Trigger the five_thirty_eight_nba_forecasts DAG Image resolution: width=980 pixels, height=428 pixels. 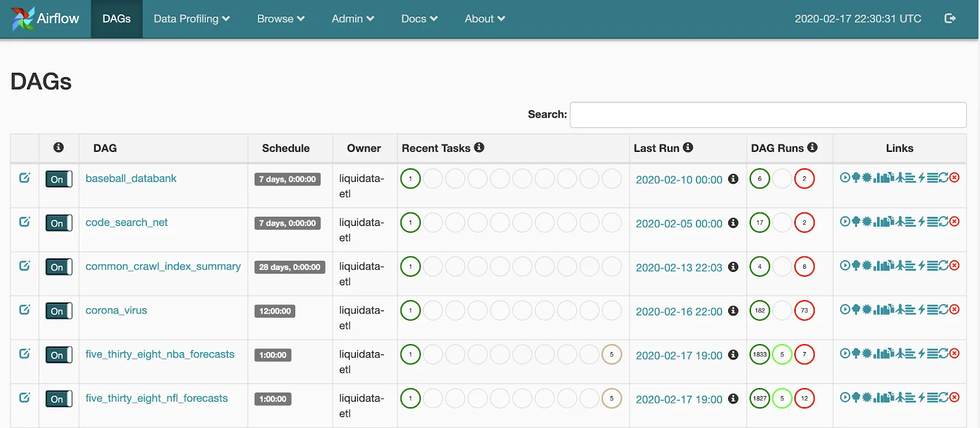coord(845,353)
